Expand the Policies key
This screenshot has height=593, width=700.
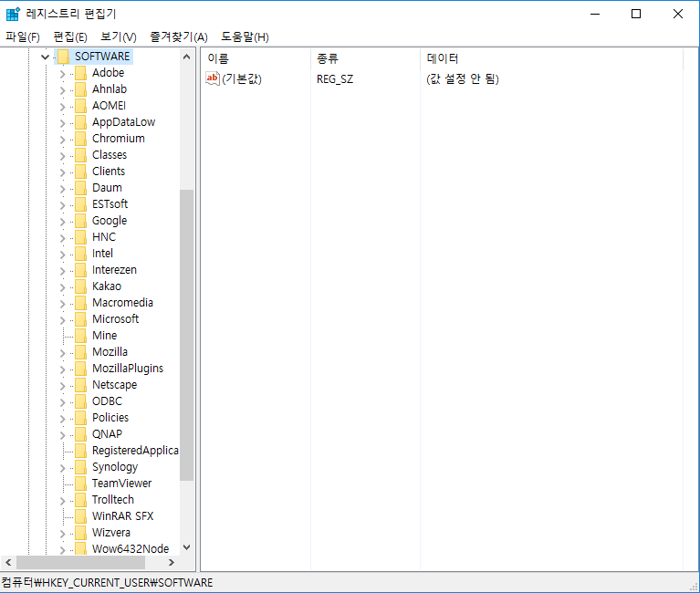(62, 418)
